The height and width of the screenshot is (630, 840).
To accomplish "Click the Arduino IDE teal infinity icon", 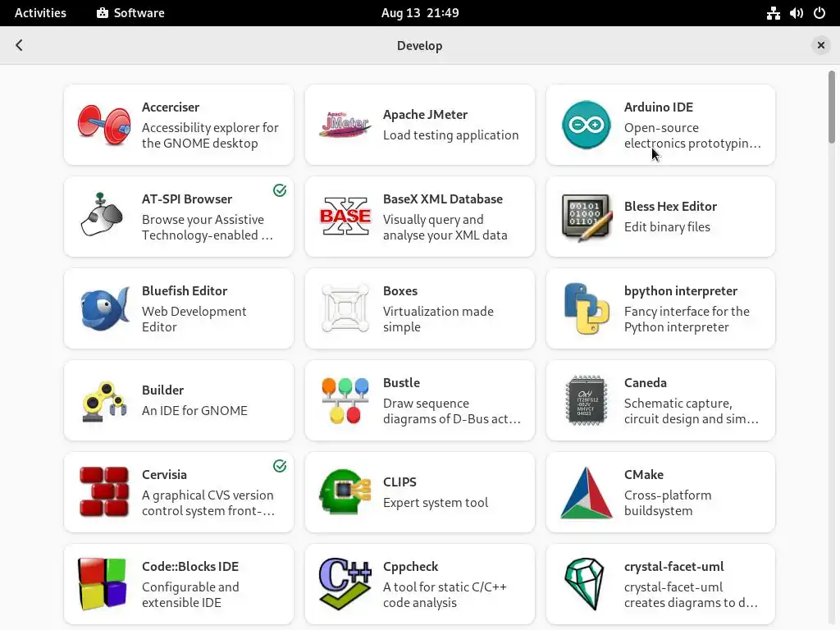I will point(586,125).
